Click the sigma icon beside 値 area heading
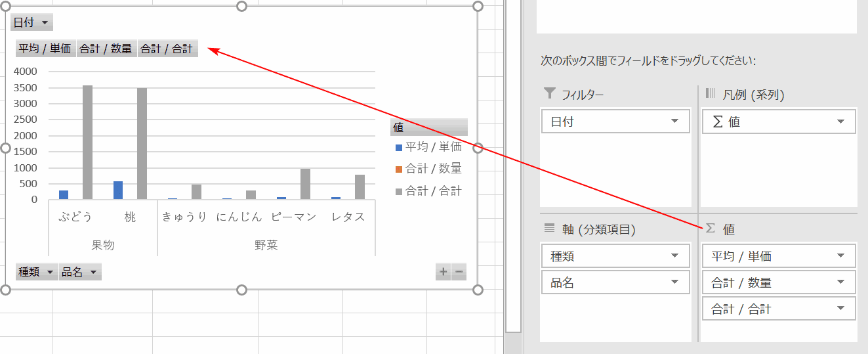The width and height of the screenshot is (868, 354). coord(710,228)
